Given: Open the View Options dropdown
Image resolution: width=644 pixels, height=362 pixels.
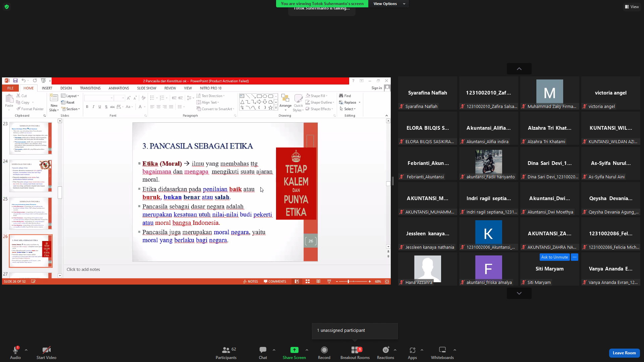Looking at the screenshot, I should (389, 4).
